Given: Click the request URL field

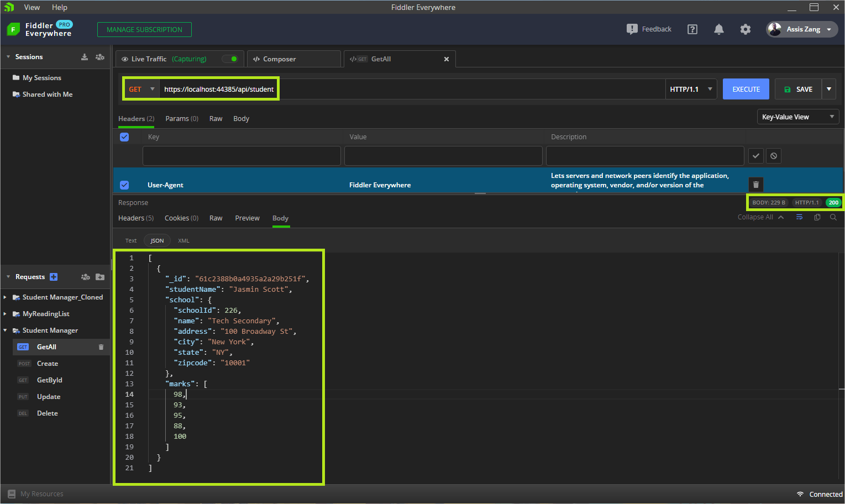Looking at the screenshot, I should point(412,89).
